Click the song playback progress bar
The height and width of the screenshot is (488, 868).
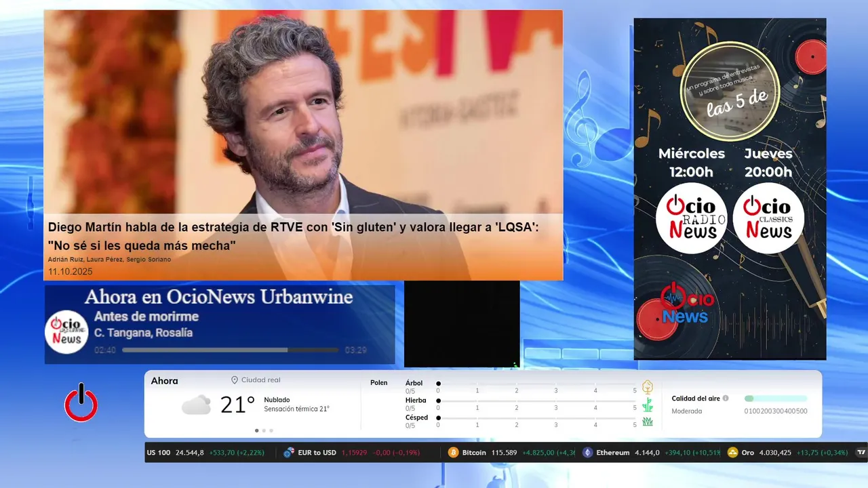tap(230, 350)
